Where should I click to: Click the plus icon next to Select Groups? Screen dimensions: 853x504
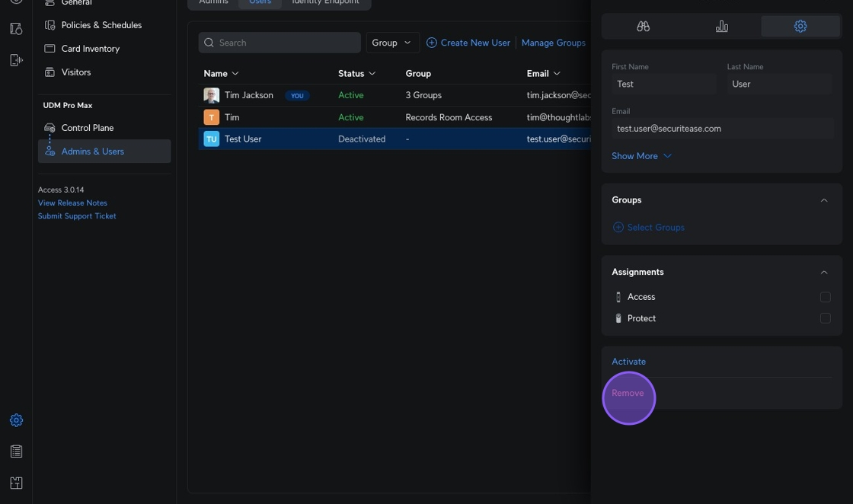pyautogui.click(x=618, y=227)
